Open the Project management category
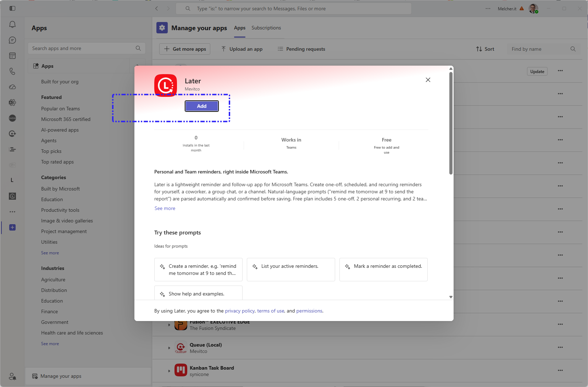 click(x=64, y=231)
